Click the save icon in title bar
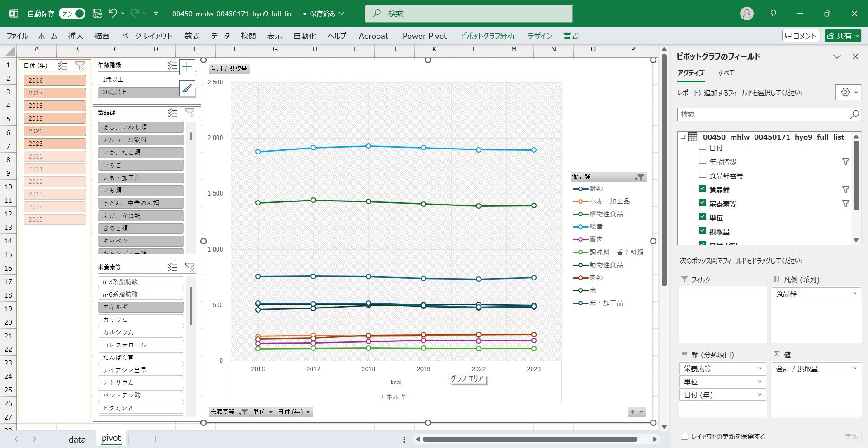Screen dimensions: 868x448 97,14
